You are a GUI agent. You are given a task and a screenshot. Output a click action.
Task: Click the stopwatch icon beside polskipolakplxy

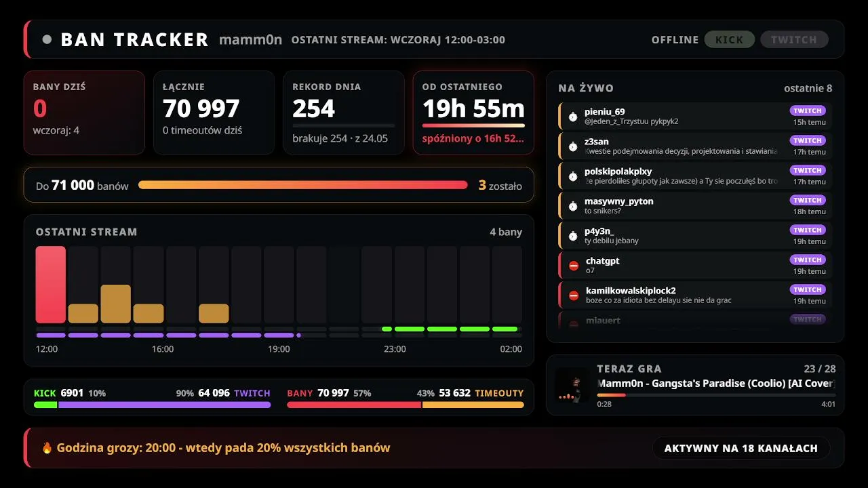(573, 176)
